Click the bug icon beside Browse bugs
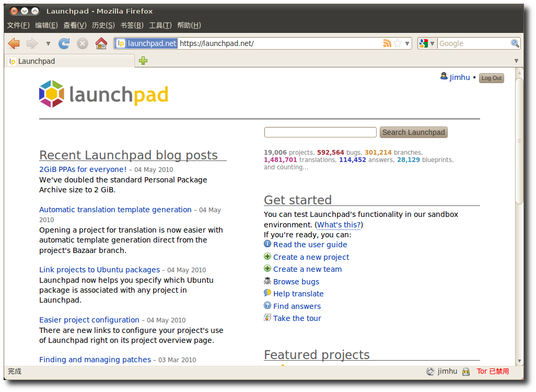 point(267,281)
